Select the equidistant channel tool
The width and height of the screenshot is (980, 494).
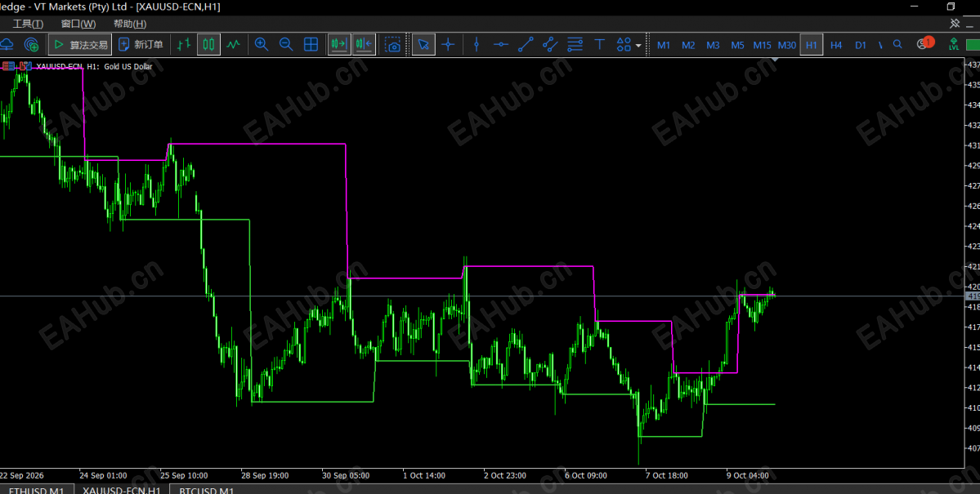pyautogui.click(x=550, y=44)
